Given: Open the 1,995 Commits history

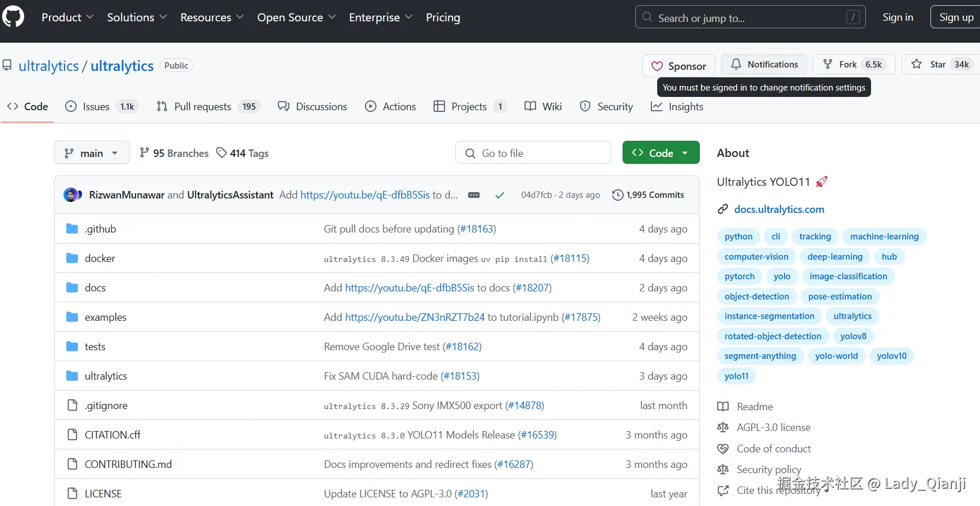Looking at the screenshot, I should coord(648,195).
